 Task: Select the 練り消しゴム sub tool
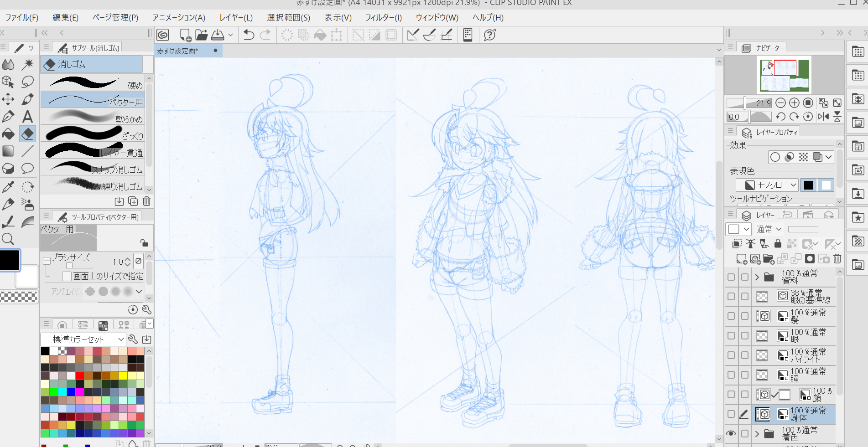(93, 184)
